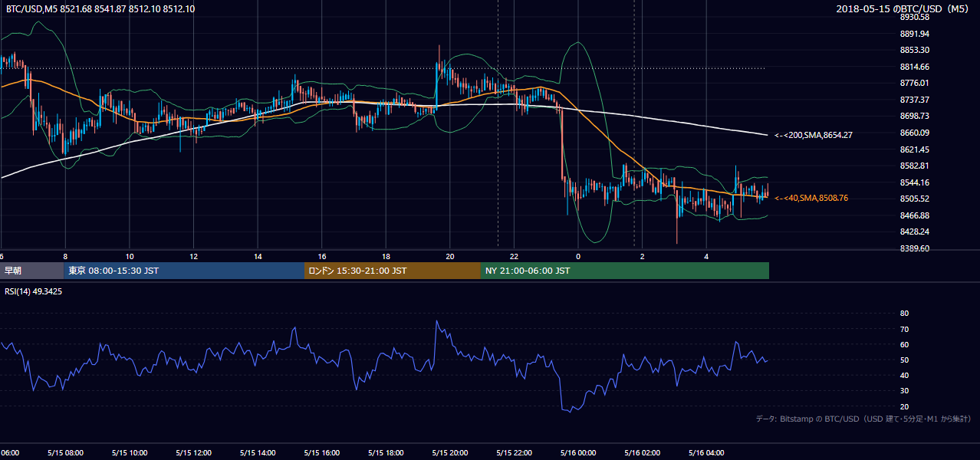This screenshot has width=980, height=460.
Task: Click price axis value 8814.66
Action: pos(914,67)
